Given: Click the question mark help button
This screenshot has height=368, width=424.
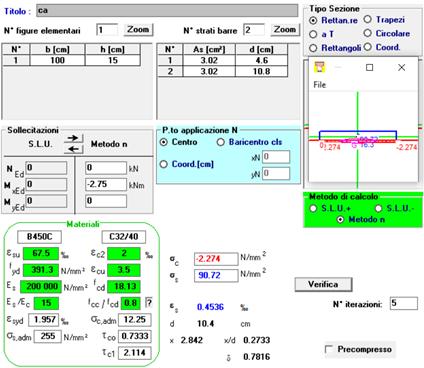Looking at the screenshot, I should [x=149, y=303].
